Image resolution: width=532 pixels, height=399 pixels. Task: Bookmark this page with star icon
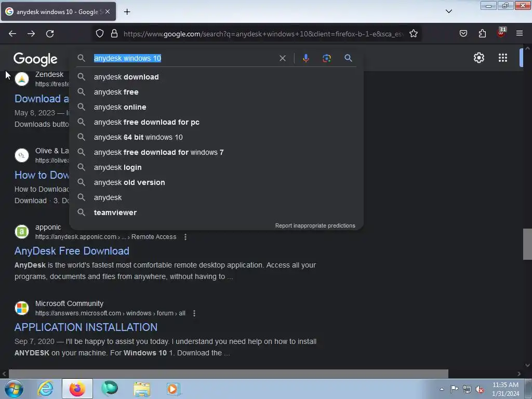point(413,34)
